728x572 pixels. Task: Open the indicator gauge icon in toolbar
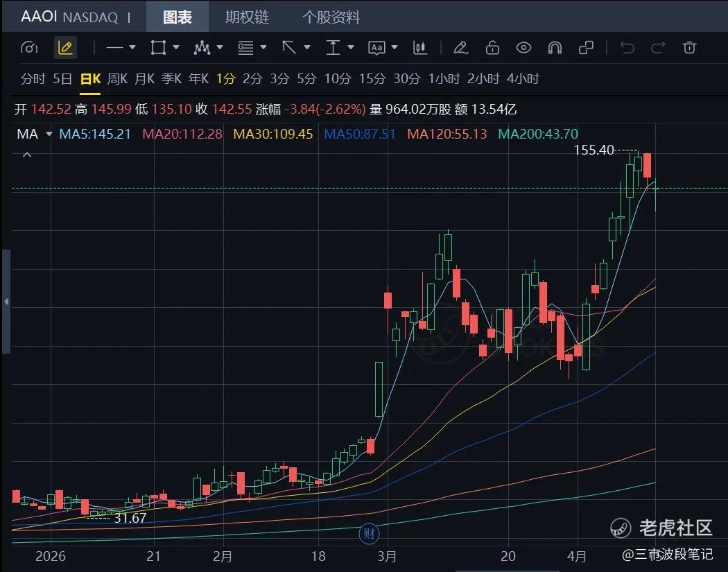coord(29,47)
